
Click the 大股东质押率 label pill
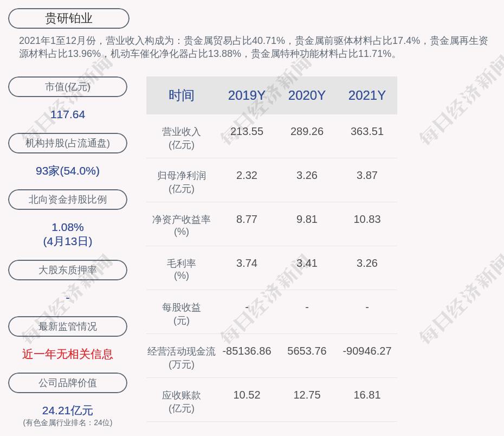[x=68, y=270]
